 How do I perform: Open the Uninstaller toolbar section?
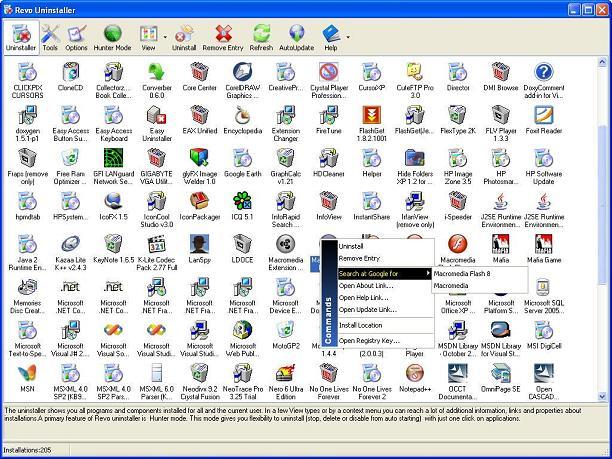[21, 37]
